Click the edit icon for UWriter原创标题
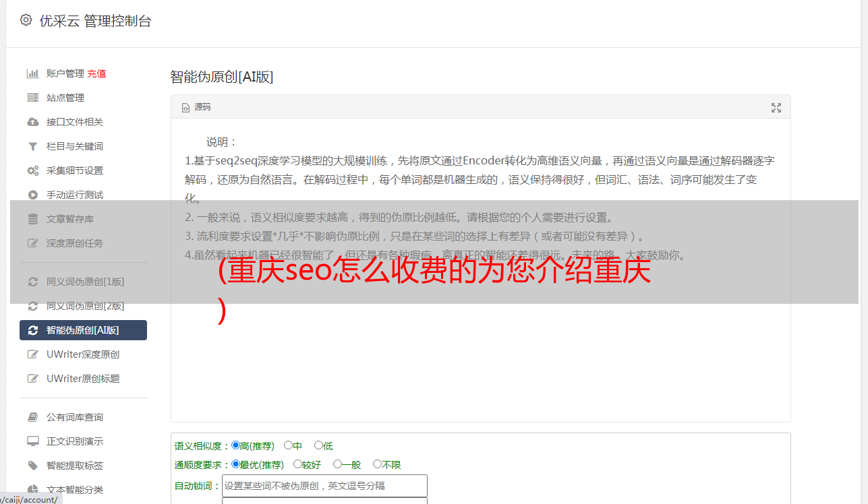The image size is (868, 504). coord(32,379)
